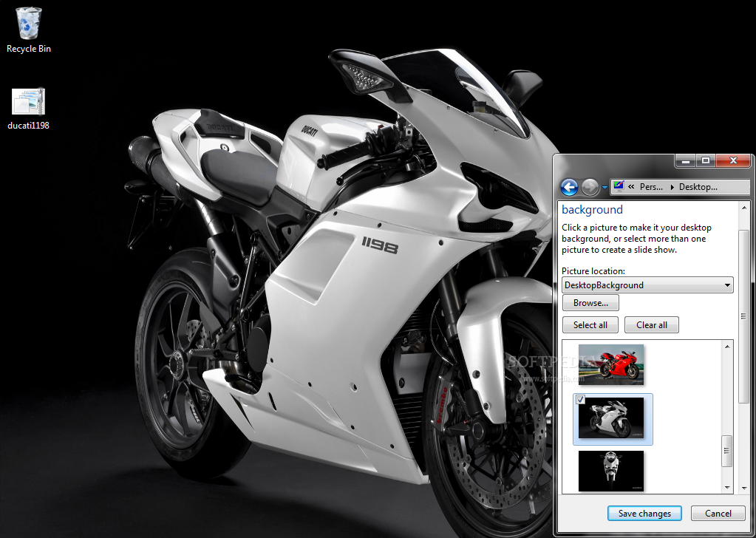This screenshot has width=756, height=538.
Task: Click the 'Pers...' breadcrumb in address bar
Action: click(651, 187)
